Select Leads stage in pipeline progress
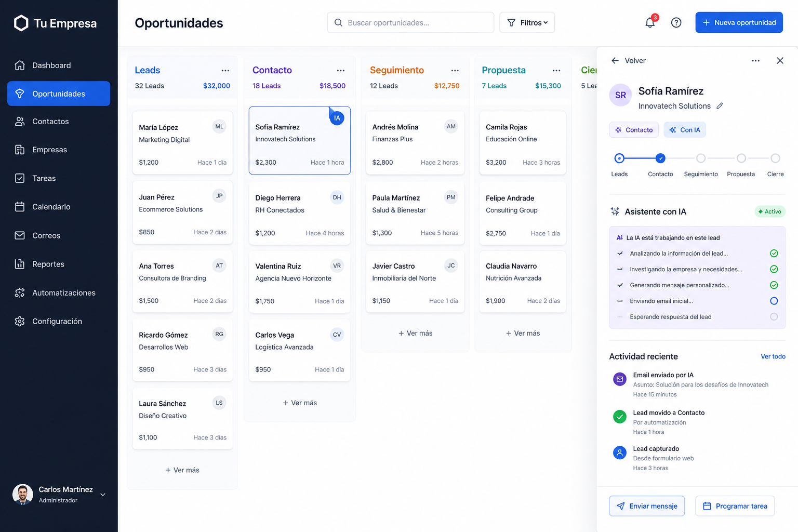This screenshot has width=798, height=532. (619, 158)
